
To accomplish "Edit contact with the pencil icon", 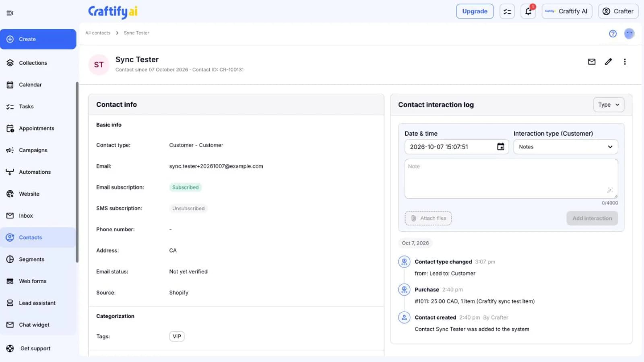I will pyautogui.click(x=608, y=62).
